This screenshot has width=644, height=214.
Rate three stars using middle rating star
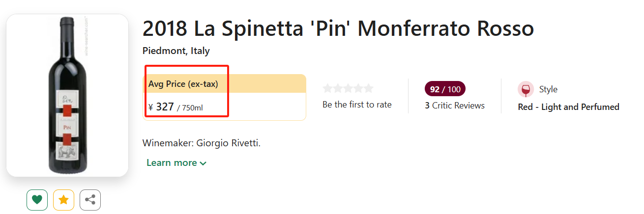click(x=348, y=88)
